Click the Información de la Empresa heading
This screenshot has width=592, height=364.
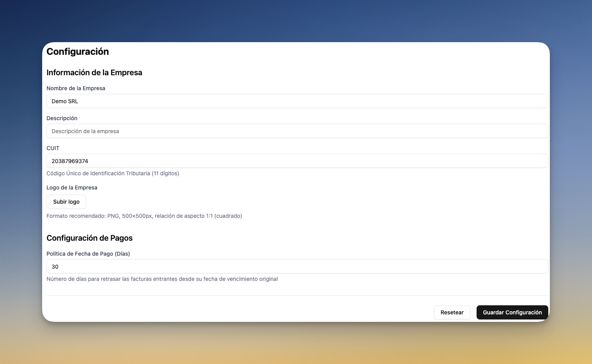(95, 72)
